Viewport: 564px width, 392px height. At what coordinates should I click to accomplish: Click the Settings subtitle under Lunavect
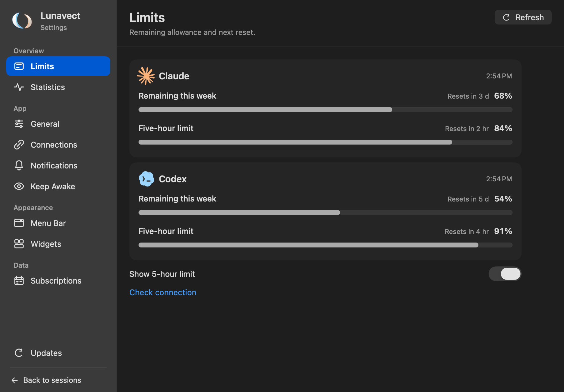pos(54,28)
